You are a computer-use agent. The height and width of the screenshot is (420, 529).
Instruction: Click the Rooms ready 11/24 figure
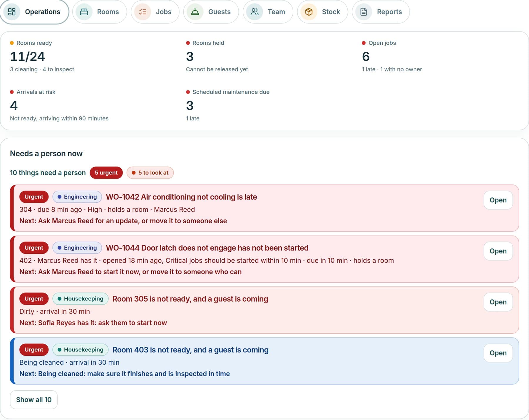(x=28, y=56)
